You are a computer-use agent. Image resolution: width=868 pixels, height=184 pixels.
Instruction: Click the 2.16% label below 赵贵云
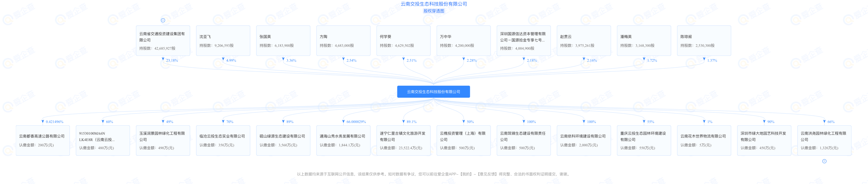592,61
